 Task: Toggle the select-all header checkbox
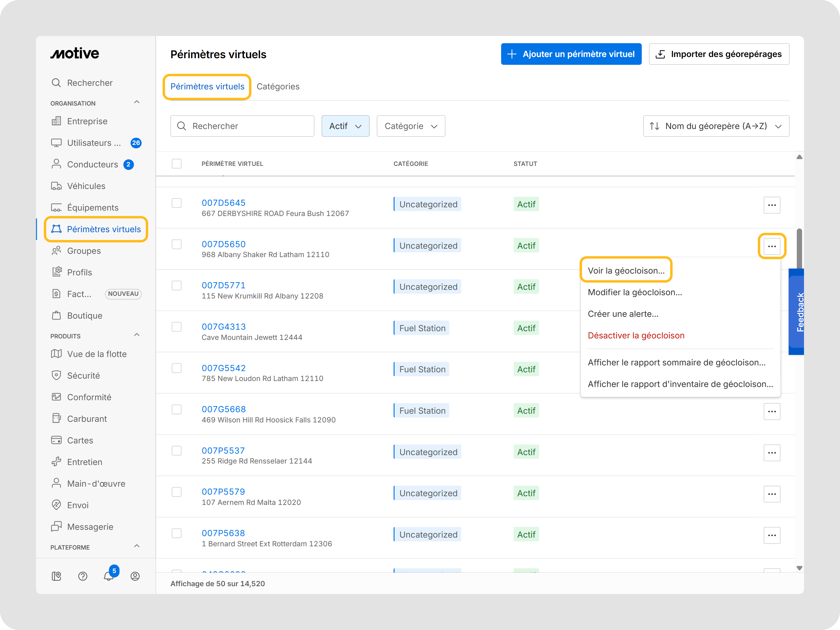(x=177, y=164)
